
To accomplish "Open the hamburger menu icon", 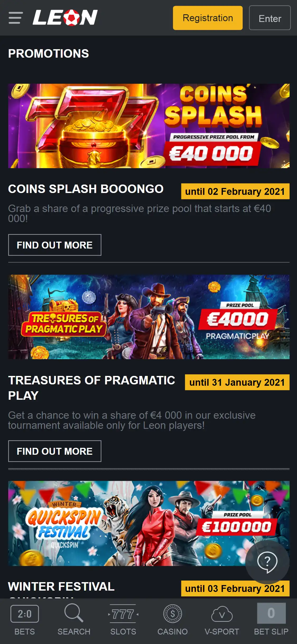I will [x=16, y=18].
